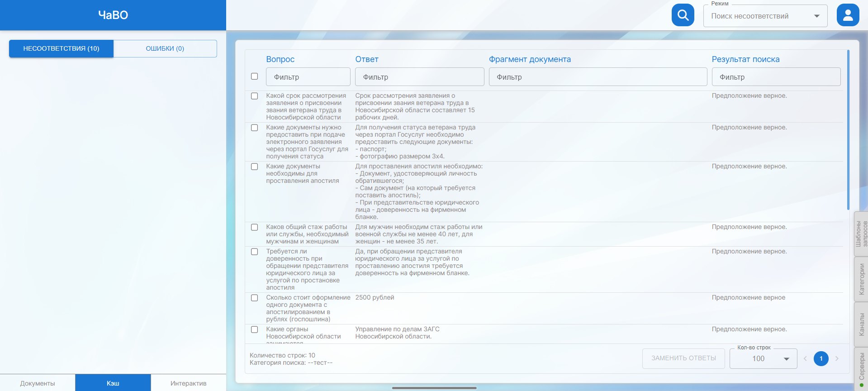Open the Шаблоны запросов side panel
This screenshot has width=868, height=391.
click(x=861, y=234)
